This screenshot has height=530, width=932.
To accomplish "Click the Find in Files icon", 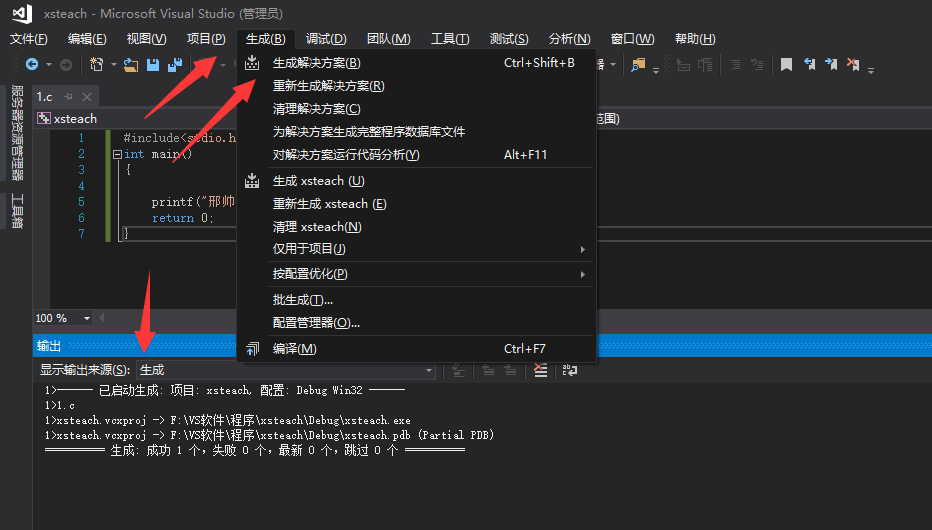I will (x=638, y=65).
